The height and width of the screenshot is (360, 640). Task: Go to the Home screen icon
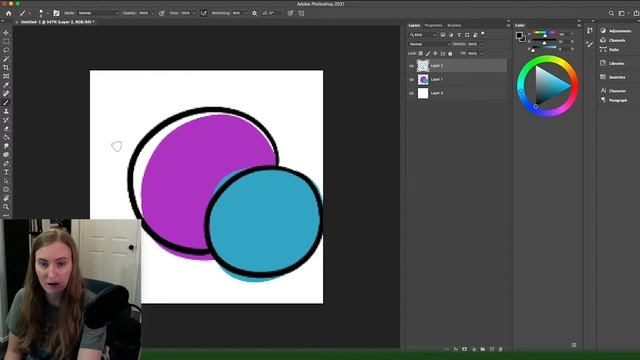coord(9,13)
